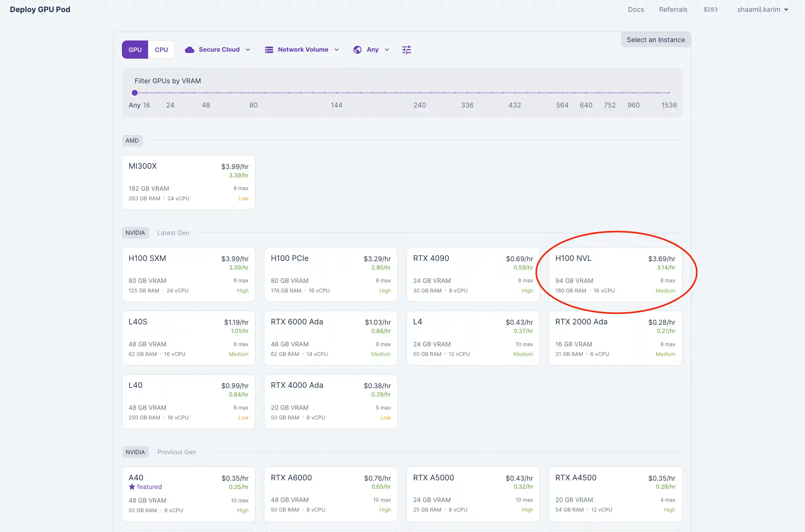Switch to GPU instance type
The height and width of the screenshot is (532, 805).
click(135, 49)
